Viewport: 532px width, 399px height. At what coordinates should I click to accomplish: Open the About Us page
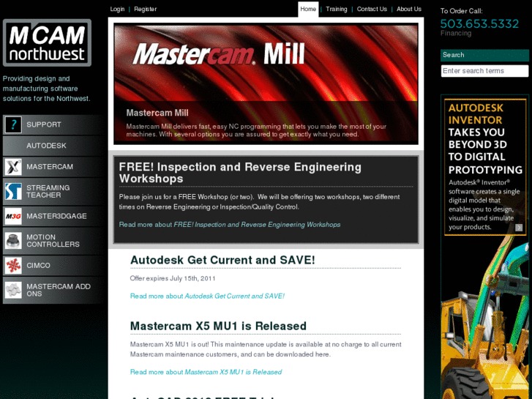point(409,10)
